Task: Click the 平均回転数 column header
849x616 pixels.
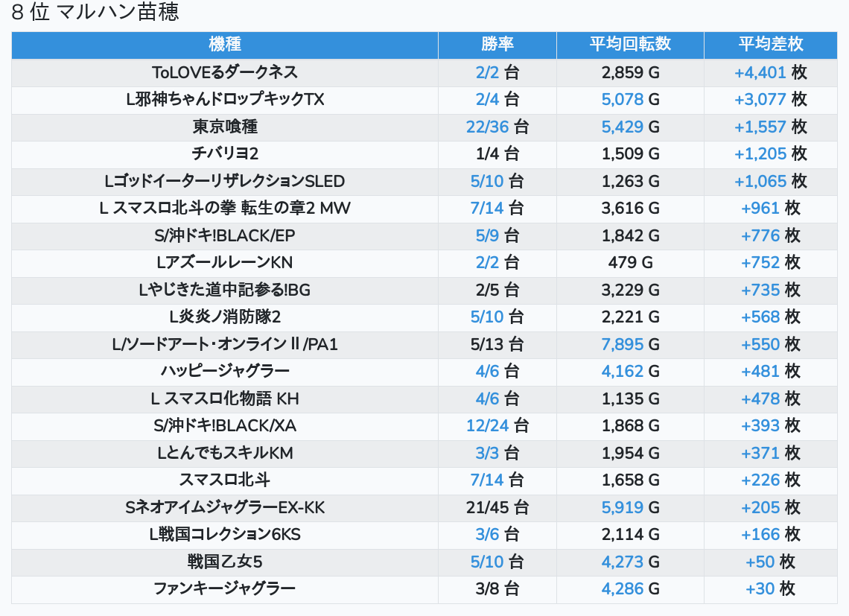Action: (x=630, y=45)
